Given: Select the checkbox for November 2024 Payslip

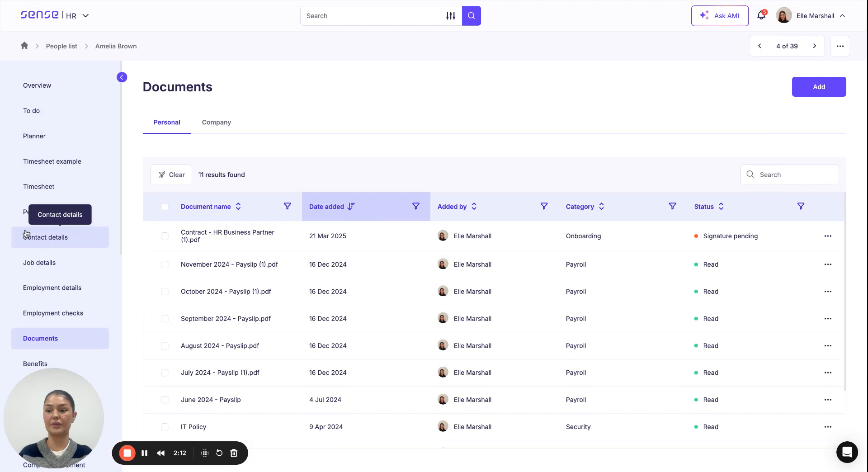Looking at the screenshot, I should [165, 264].
